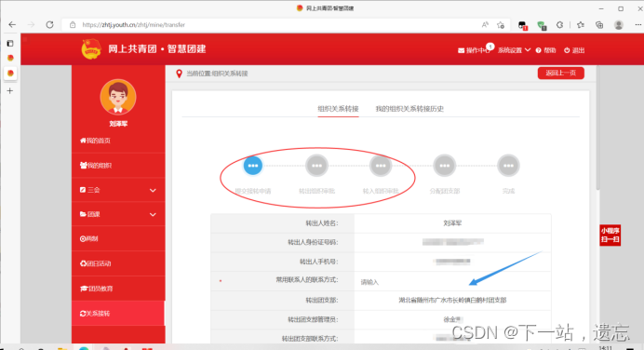Open the read aloud icon in the address bar

pos(485,24)
